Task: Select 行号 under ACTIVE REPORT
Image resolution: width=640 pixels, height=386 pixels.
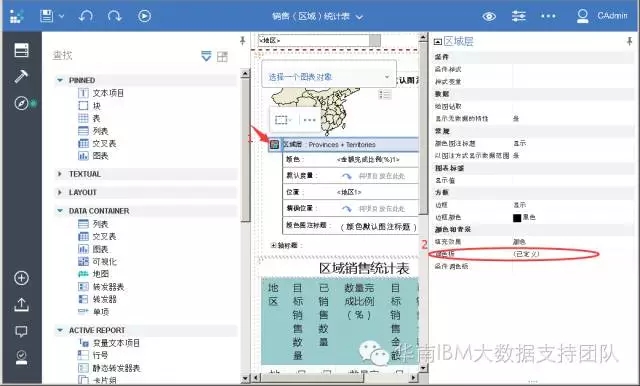Action: click(x=93, y=355)
